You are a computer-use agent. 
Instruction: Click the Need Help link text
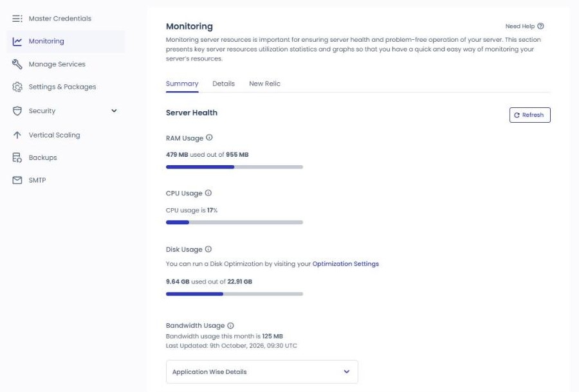[x=520, y=26]
